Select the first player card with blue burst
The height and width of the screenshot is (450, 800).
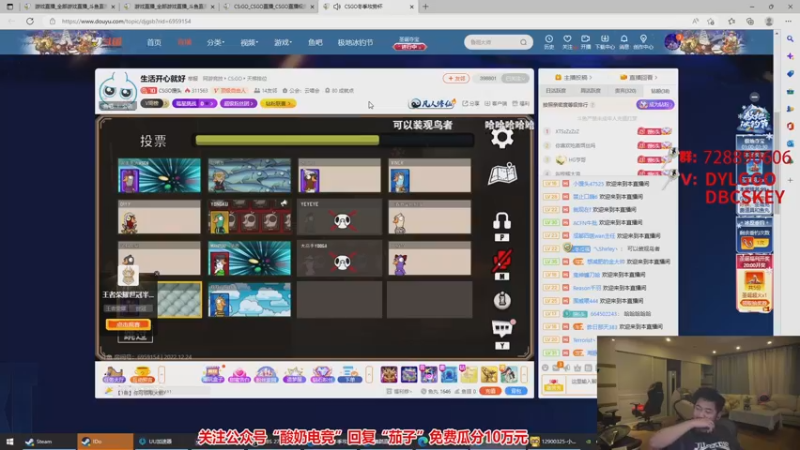[x=159, y=176]
